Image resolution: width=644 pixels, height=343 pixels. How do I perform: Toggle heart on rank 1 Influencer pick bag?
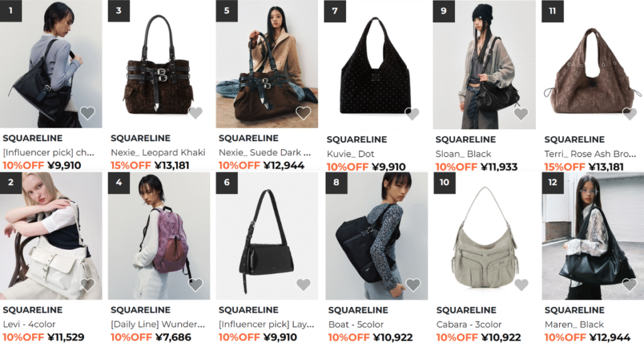pos(87,113)
